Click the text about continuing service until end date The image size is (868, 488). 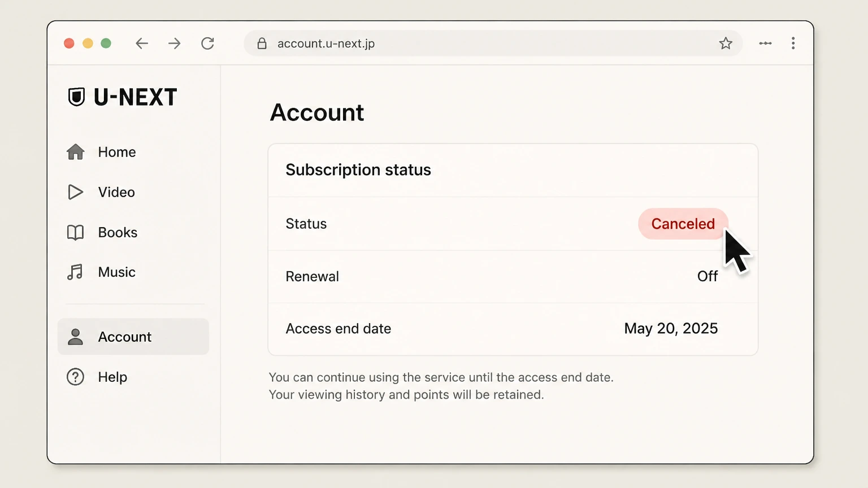coord(441,377)
